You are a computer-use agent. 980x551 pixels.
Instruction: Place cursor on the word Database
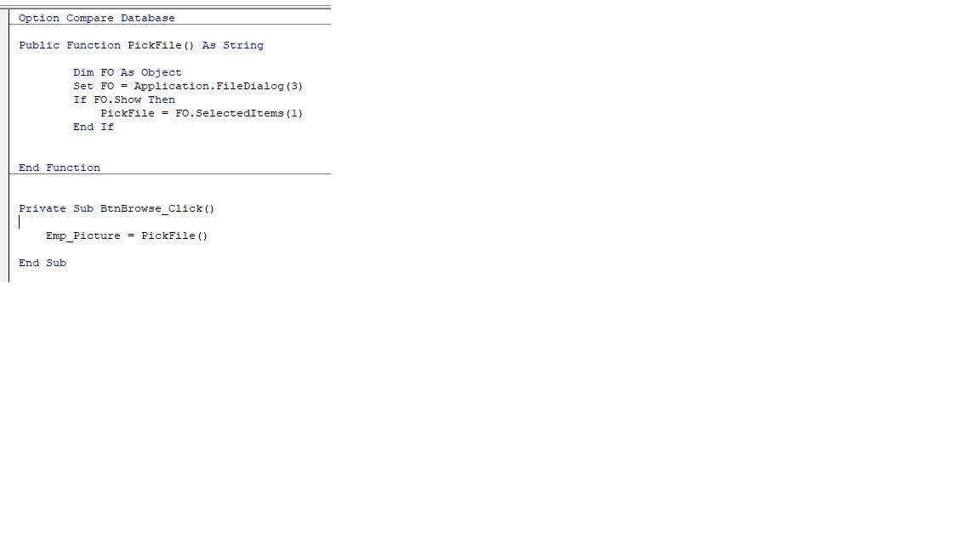tap(148, 18)
